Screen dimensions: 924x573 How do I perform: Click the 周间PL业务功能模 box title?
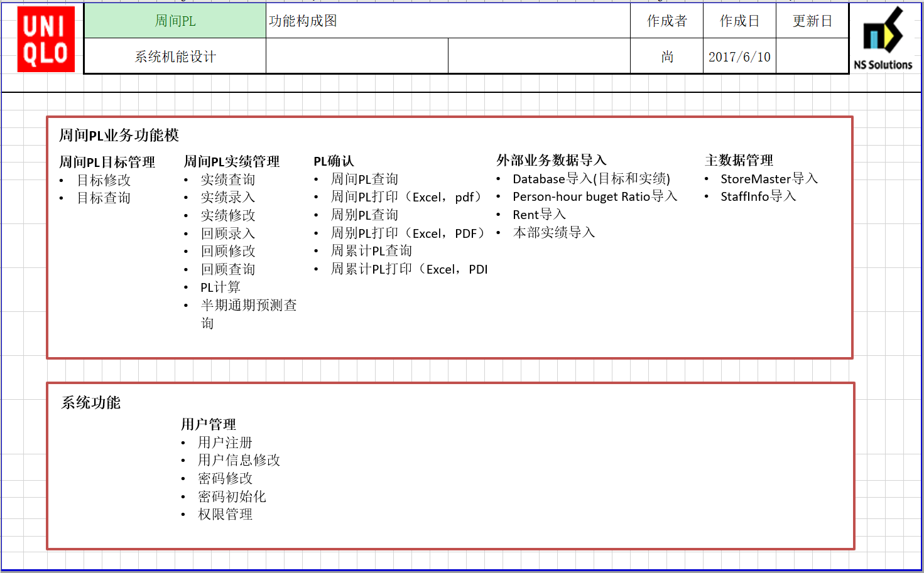[x=119, y=135]
